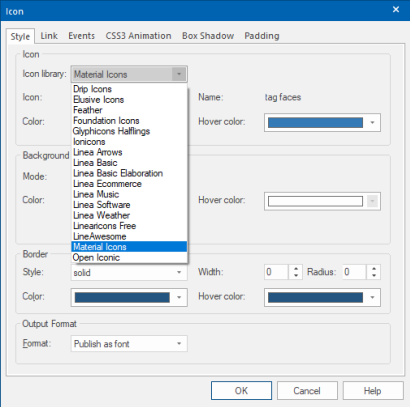Image resolution: width=412 pixels, height=409 pixels.
Task: Open the border Color swatch dropdown
Action: pos(129,297)
